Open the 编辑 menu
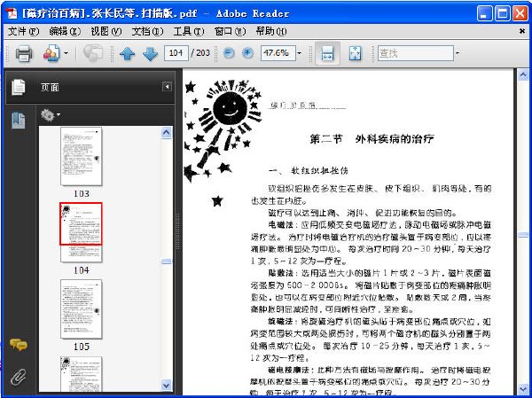The height and width of the screenshot is (398, 532). pyautogui.click(x=65, y=32)
